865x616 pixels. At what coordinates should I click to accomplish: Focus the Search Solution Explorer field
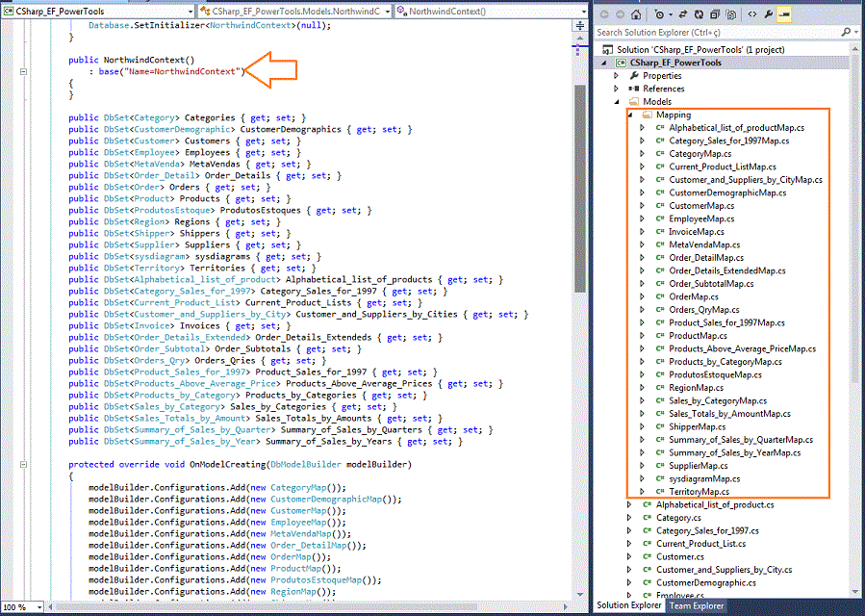click(717, 33)
